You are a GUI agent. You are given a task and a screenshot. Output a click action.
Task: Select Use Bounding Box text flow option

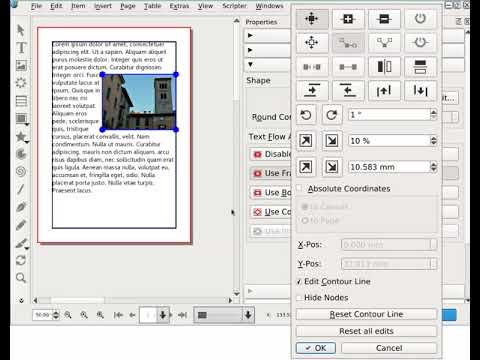point(271,193)
